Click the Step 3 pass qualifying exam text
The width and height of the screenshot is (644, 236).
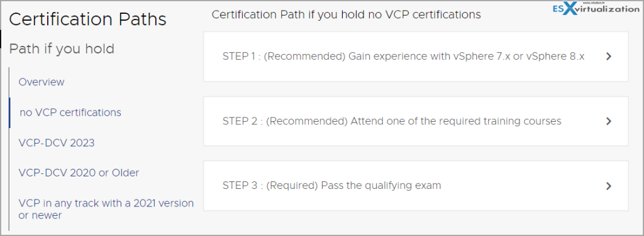click(332, 186)
